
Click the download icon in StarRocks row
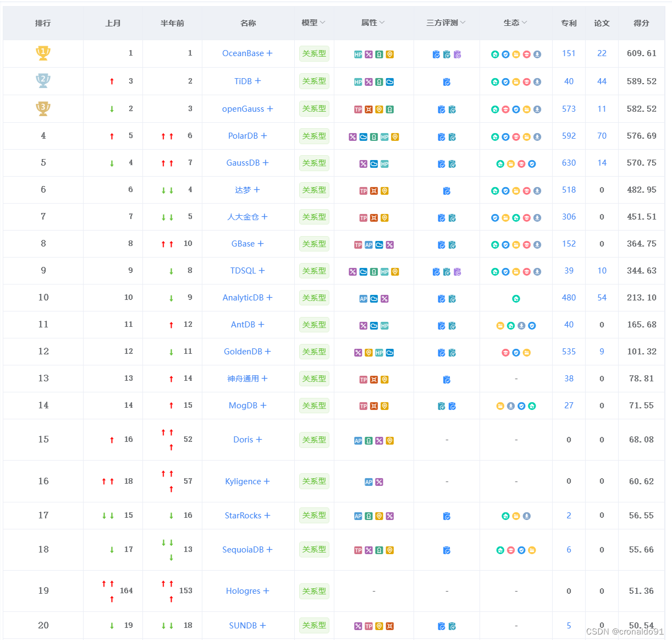(526, 516)
